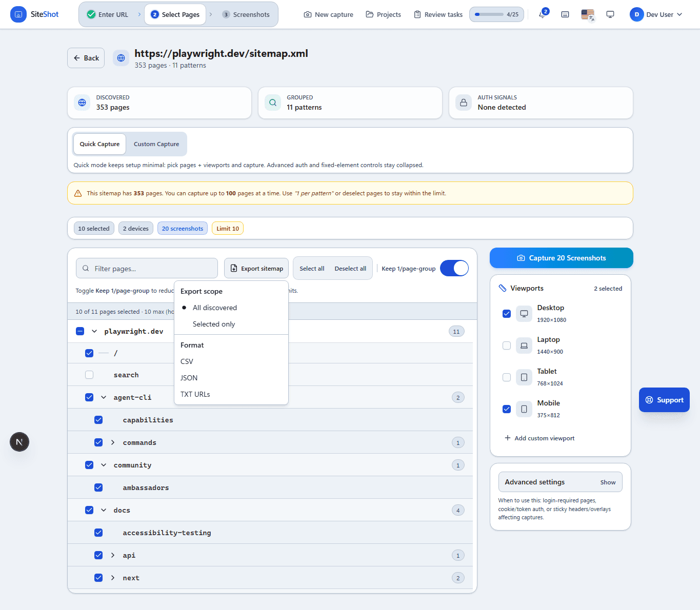Check the Tablet viewport checkbox
Image resolution: width=700 pixels, height=610 pixels.
tap(507, 377)
